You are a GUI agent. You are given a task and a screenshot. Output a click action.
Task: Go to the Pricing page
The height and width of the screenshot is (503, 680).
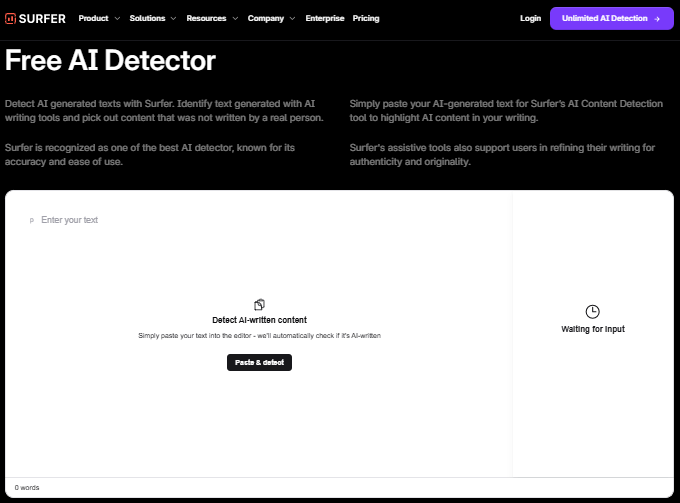366,18
